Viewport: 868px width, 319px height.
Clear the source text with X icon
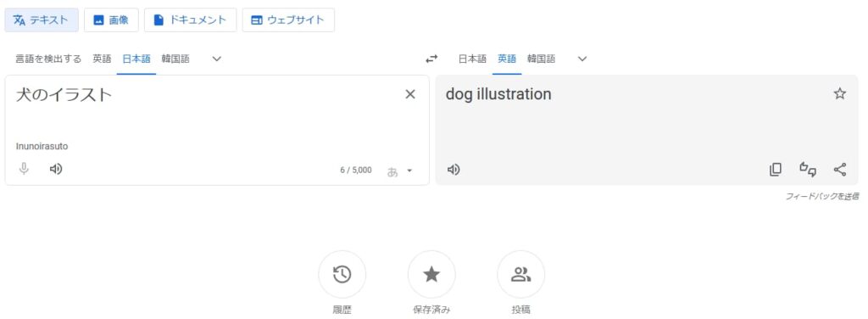tap(410, 94)
